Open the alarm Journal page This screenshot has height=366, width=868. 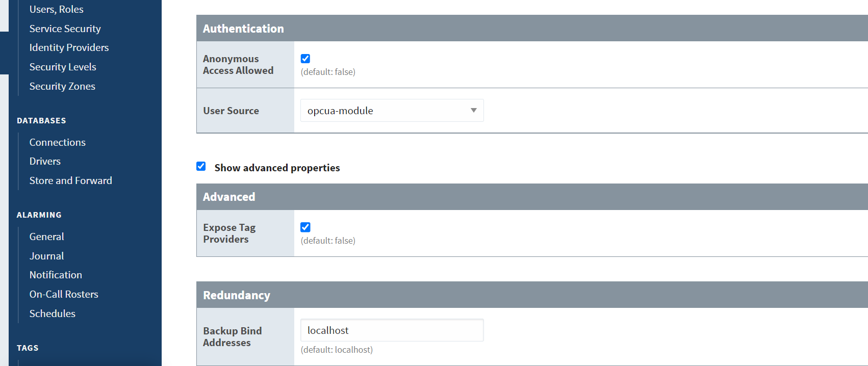click(46, 256)
